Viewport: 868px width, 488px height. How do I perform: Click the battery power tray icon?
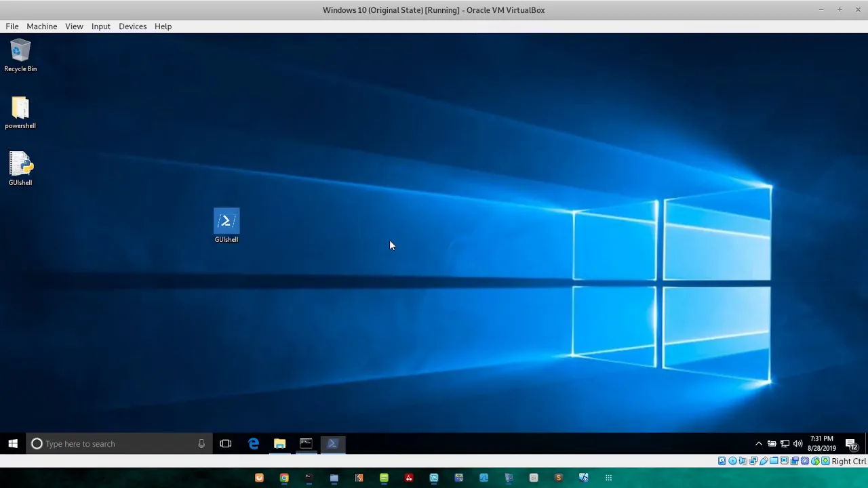772,444
